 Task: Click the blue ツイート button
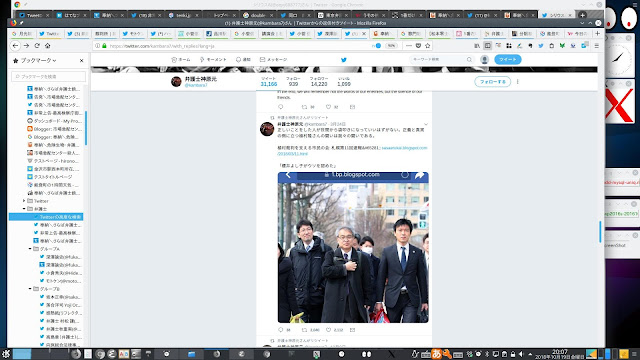click(508, 60)
